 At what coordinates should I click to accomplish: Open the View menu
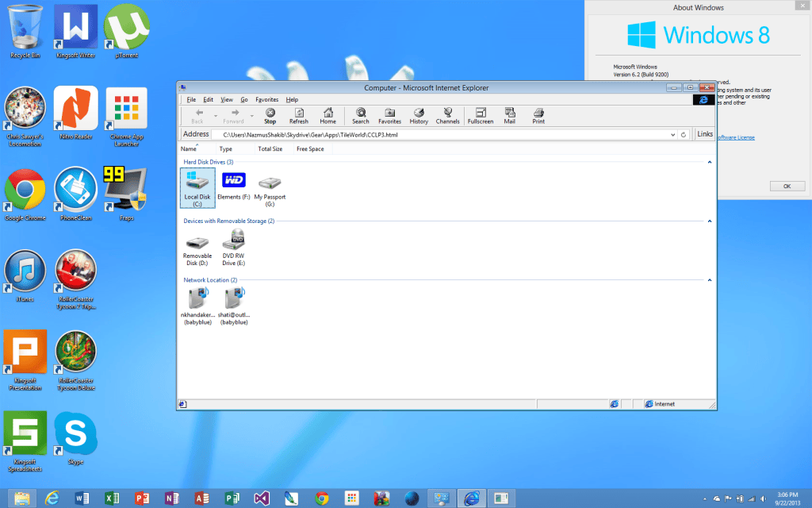[x=227, y=99]
